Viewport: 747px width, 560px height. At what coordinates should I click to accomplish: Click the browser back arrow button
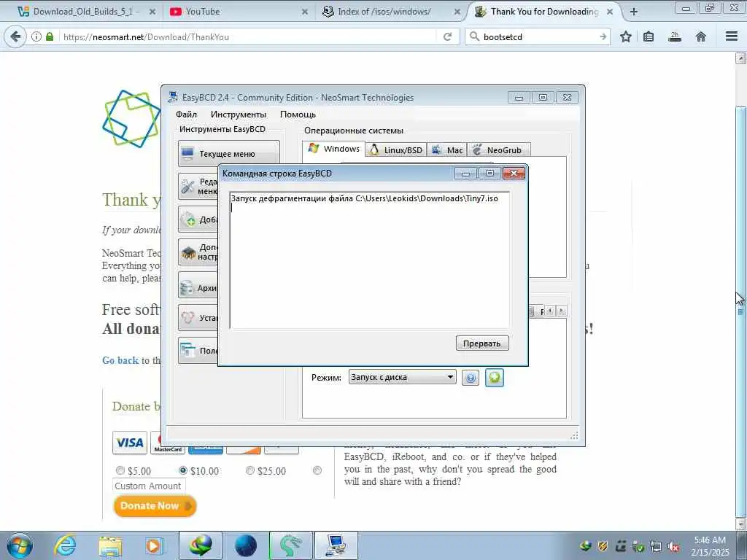(15, 36)
